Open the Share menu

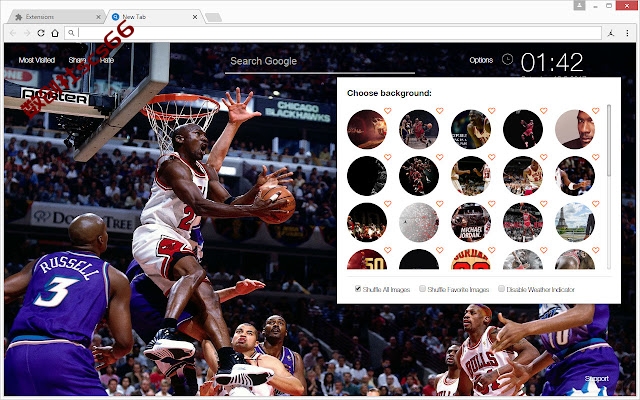point(77,60)
